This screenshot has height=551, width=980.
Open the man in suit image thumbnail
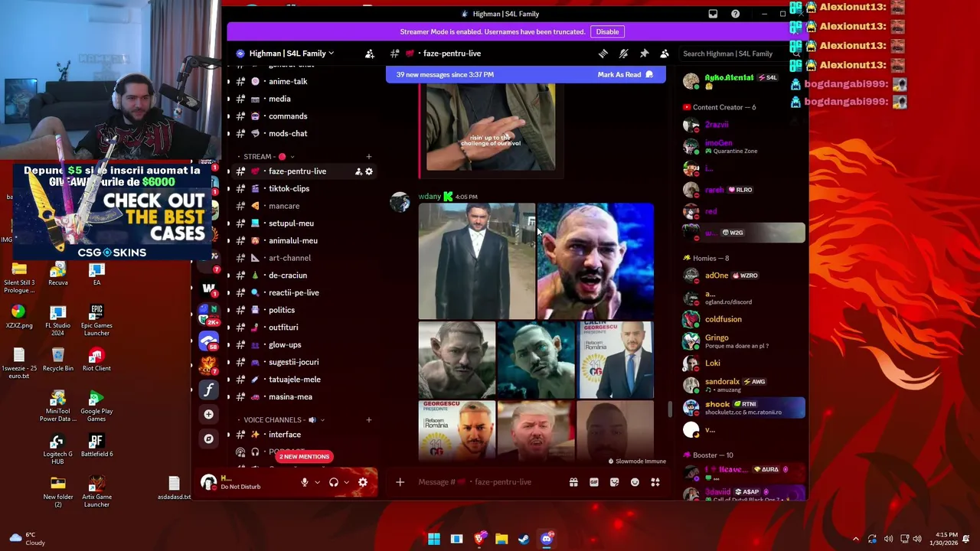(476, 261)
